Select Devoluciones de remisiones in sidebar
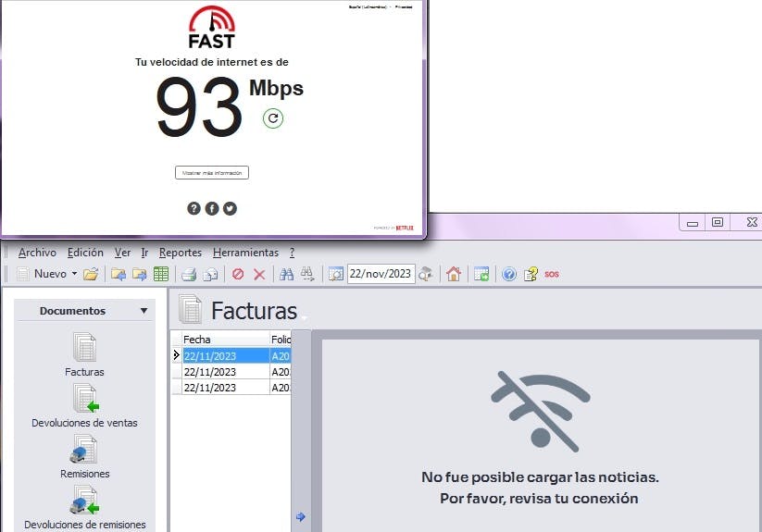The image size is (762, 532). [x=84, y=507]
